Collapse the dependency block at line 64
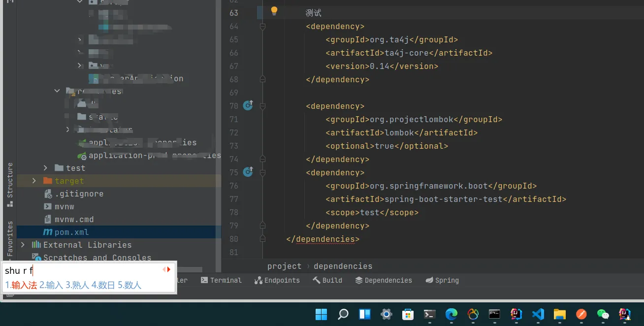This screenshot has width=644, height=326. (x=262, y=27)
